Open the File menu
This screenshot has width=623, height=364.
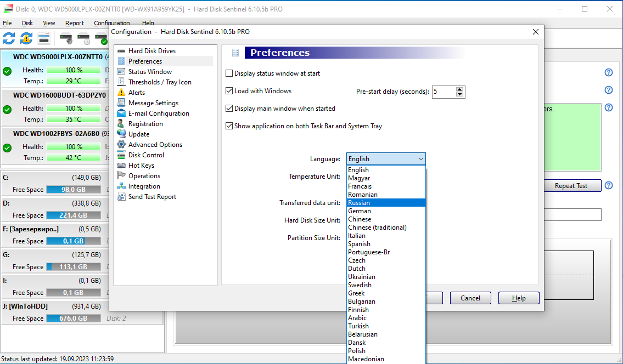(x=7, y=23)
